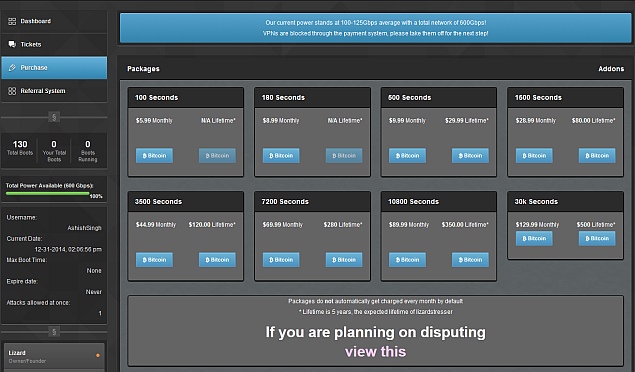The height and width of the screenshot is (372, 635).
Task: Click Bitcoin button under $129.99 Monthly
Action: [x=534, y=238]
